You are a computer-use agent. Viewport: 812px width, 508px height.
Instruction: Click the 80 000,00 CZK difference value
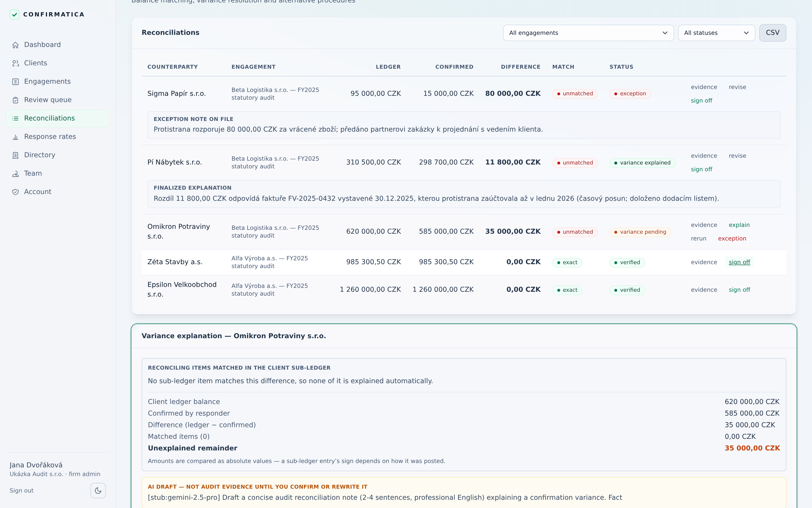click(513, 94)
